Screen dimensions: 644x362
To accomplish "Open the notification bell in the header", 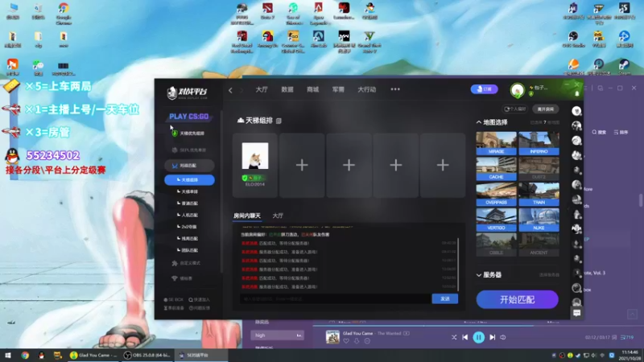I will (577, 94).
